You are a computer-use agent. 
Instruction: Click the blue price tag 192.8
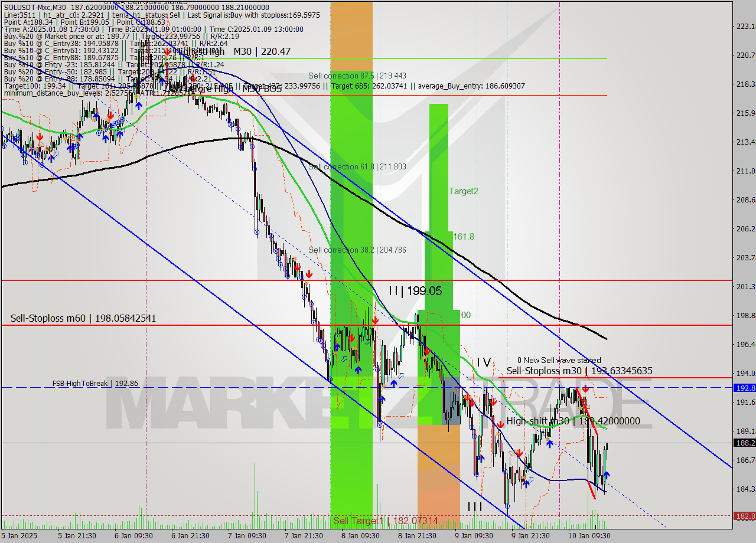(x=744, y=388)
